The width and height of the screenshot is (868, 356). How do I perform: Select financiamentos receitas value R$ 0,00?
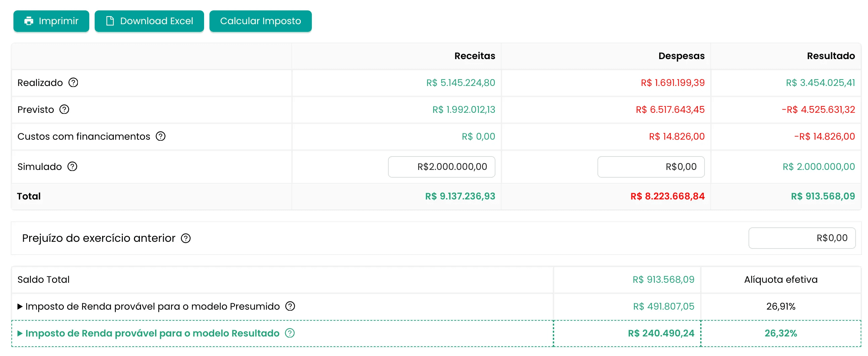(x=479, y=136)
